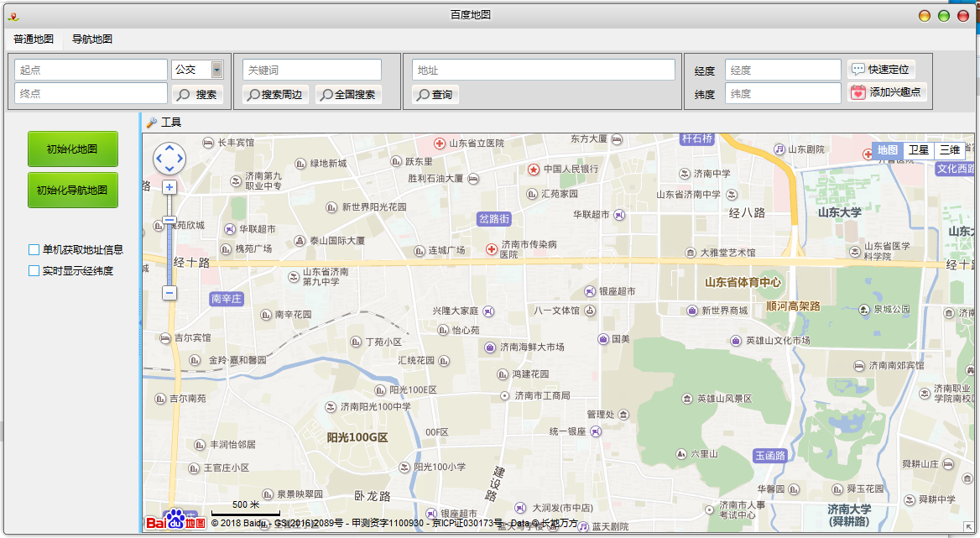The height and width of the screenshot is (538, 980).
Task: Click the 初始化导航地图 green button
Action: 72,190
